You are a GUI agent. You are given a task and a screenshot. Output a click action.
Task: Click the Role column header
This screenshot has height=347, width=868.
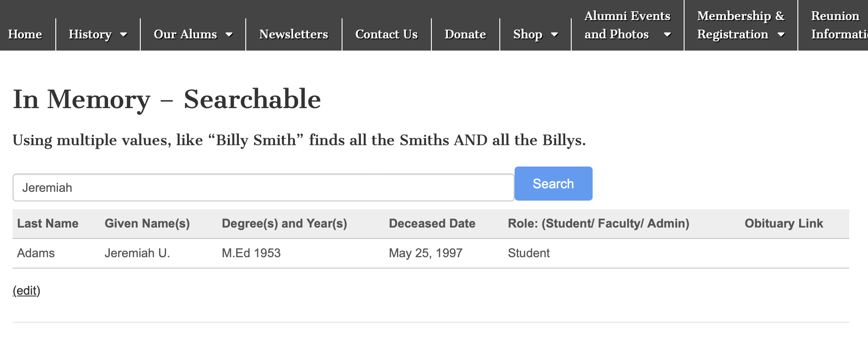[598, 224]
